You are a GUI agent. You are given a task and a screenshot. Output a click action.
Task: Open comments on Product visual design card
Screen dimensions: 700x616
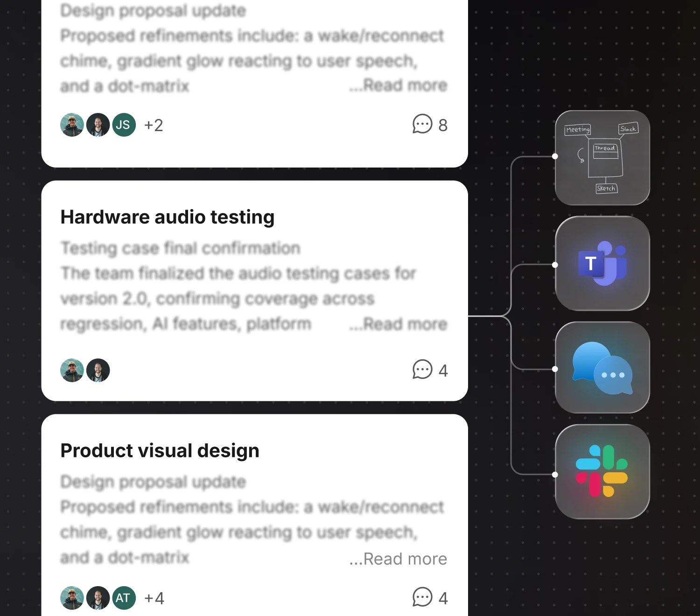coord(430,598)
